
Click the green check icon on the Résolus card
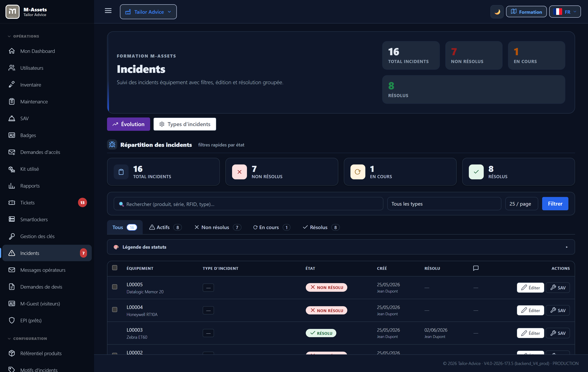click(476, 172)
